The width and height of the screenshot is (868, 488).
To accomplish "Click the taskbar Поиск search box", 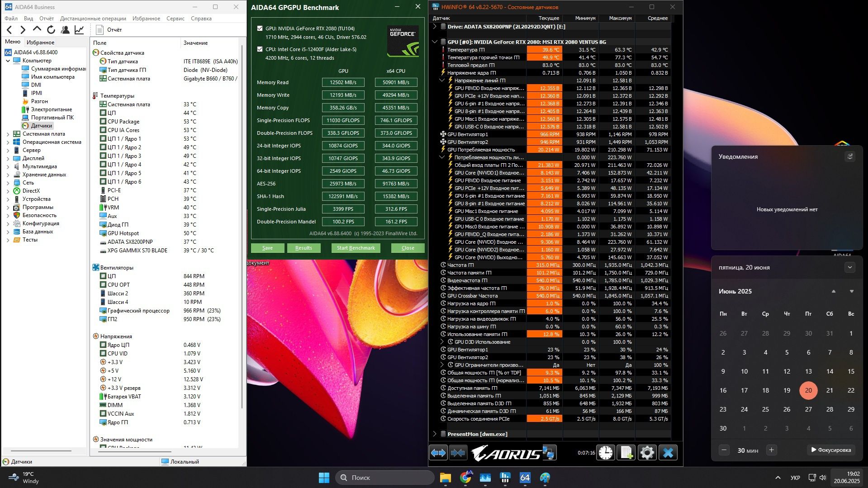I will pyautogui.click(x=385, y=478).
